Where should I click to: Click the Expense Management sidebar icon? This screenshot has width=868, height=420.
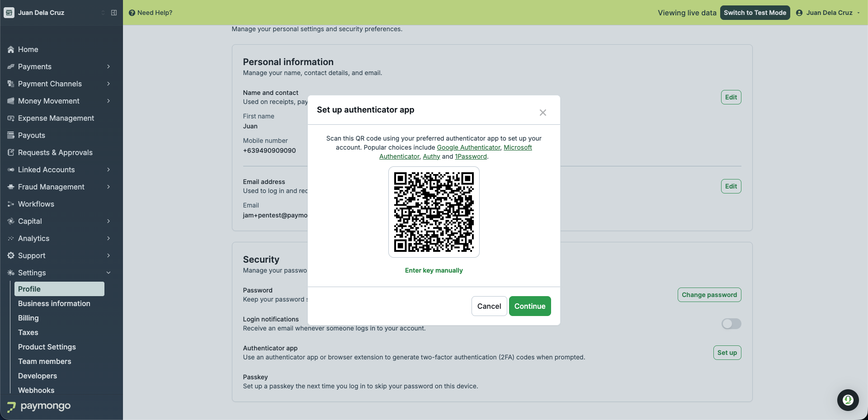coord(11,118)
